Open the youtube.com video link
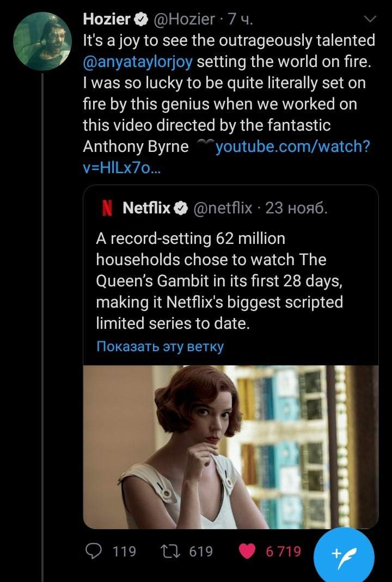This screenshot has height=582, width=392. coord(293,146)
